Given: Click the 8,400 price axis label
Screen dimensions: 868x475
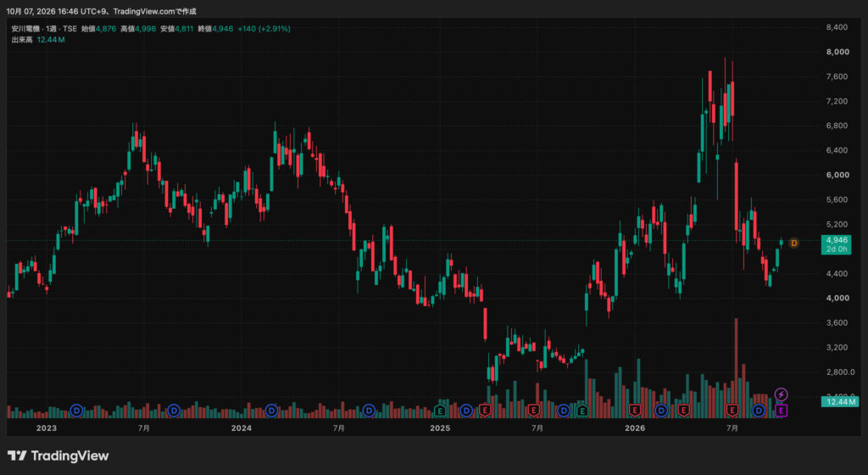Looking at the screenshot, I should click(837, 27).
